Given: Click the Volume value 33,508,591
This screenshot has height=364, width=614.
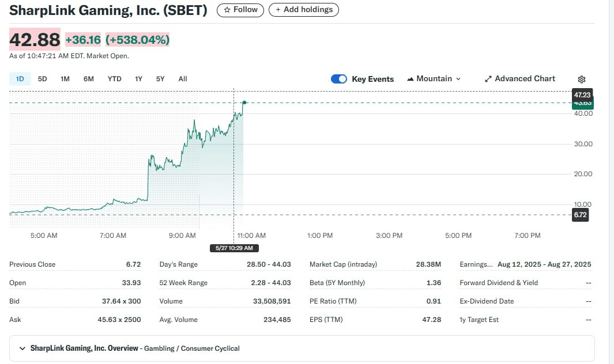Looking at the screenshot, I should [x=272, y=301].
